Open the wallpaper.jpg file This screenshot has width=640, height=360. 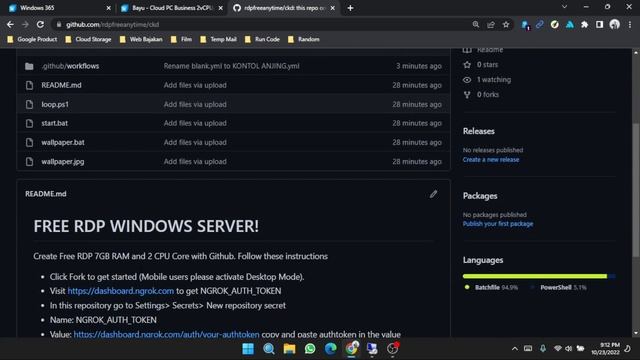[x=63, y=161]
